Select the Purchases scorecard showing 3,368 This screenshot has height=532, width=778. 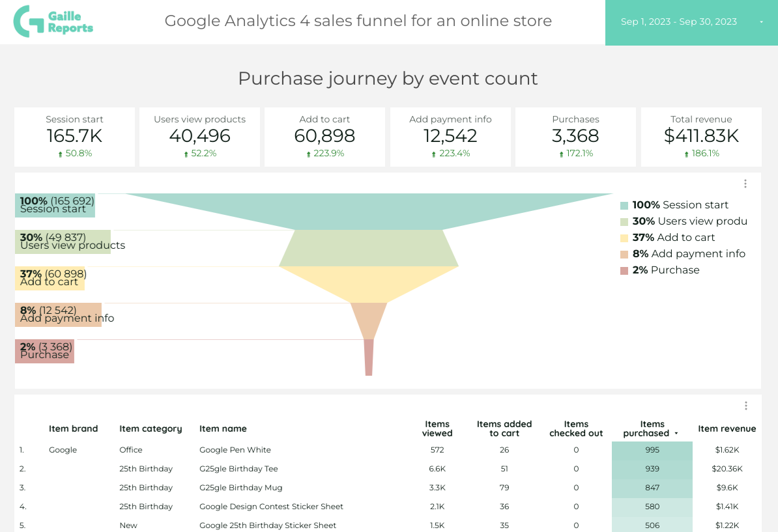coord(575,137)
